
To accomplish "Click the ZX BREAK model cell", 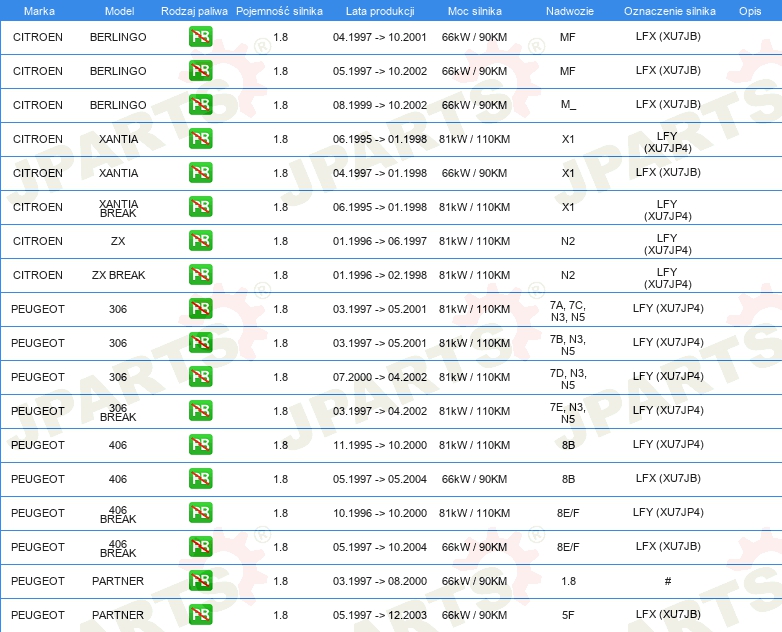I will coord(118,275).
